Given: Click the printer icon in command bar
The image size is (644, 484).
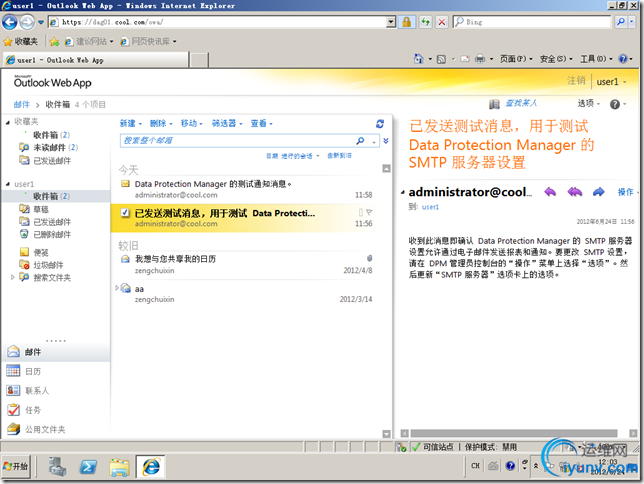Looking at the screenshot, I should [480, 59].
